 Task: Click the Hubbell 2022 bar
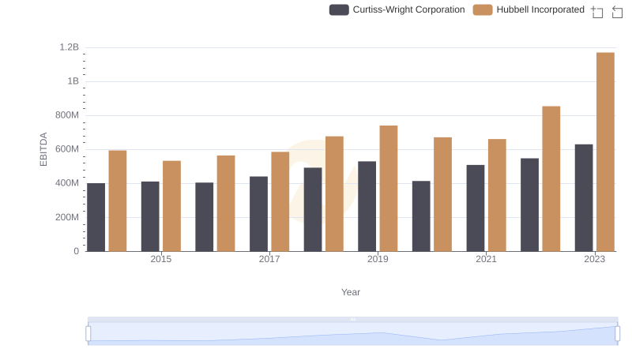[551, 178]
